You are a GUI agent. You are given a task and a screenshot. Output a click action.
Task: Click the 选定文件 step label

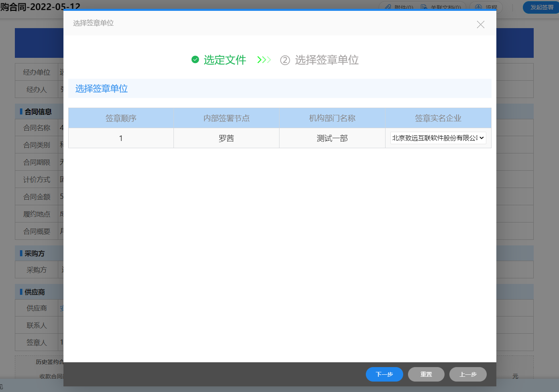[x=224, y=60]
